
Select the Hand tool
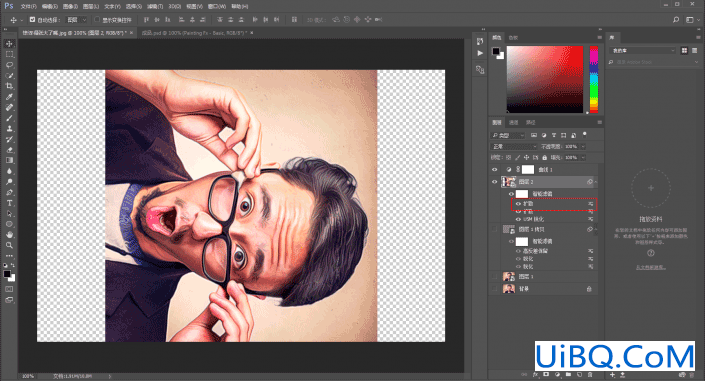9,235
